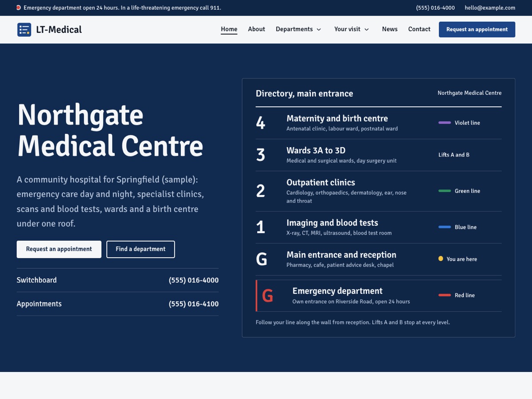
Task: Click Medical and surgical wards description
Action: [x=342, y=161]
